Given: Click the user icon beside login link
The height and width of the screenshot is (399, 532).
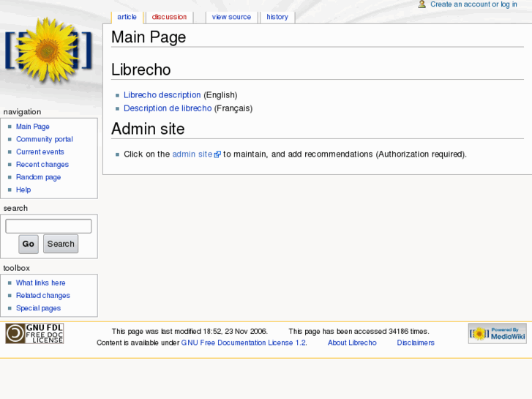Looking at the screenshot, I should (422, 4).
